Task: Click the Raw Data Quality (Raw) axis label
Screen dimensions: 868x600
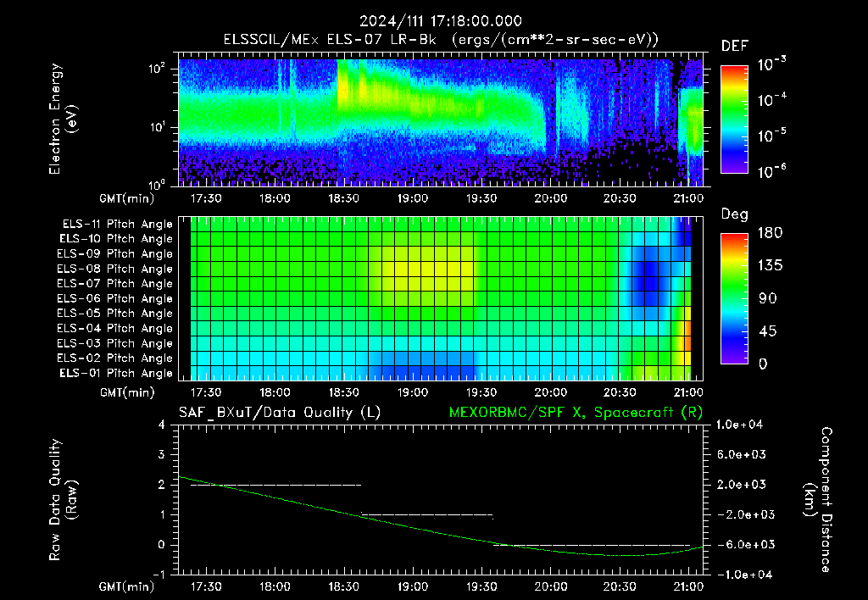Action: (x=63, y=500)
